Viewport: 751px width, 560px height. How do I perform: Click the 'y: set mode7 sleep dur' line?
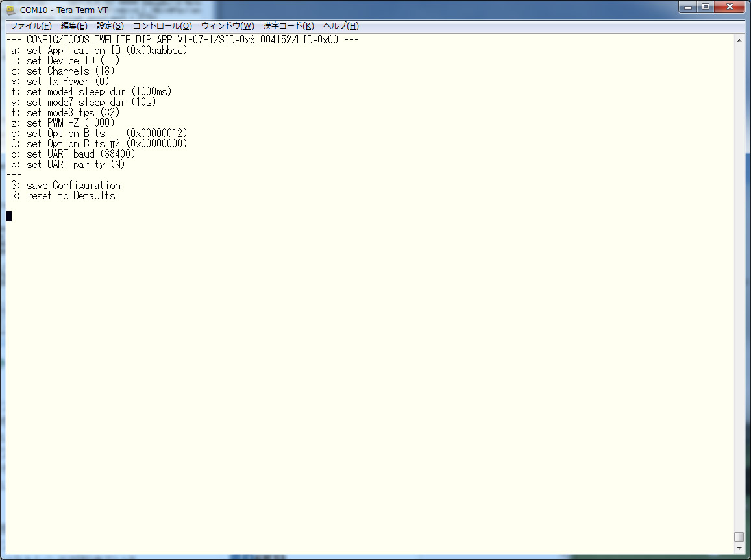[83, 103]
